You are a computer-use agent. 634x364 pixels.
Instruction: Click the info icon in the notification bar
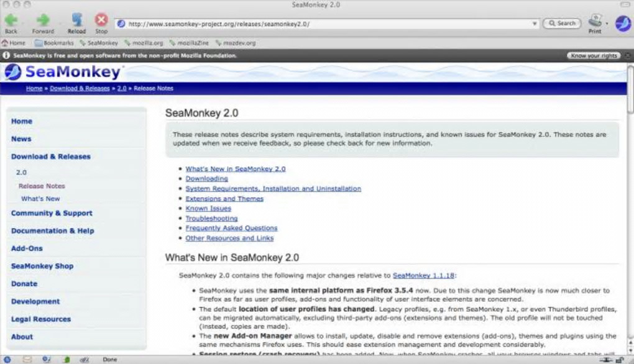click(6, 55)
